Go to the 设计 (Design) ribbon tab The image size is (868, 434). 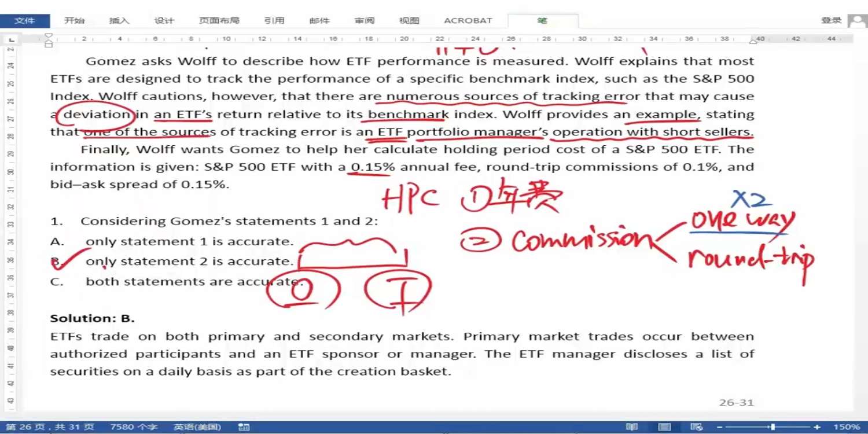tap(164, 21)
